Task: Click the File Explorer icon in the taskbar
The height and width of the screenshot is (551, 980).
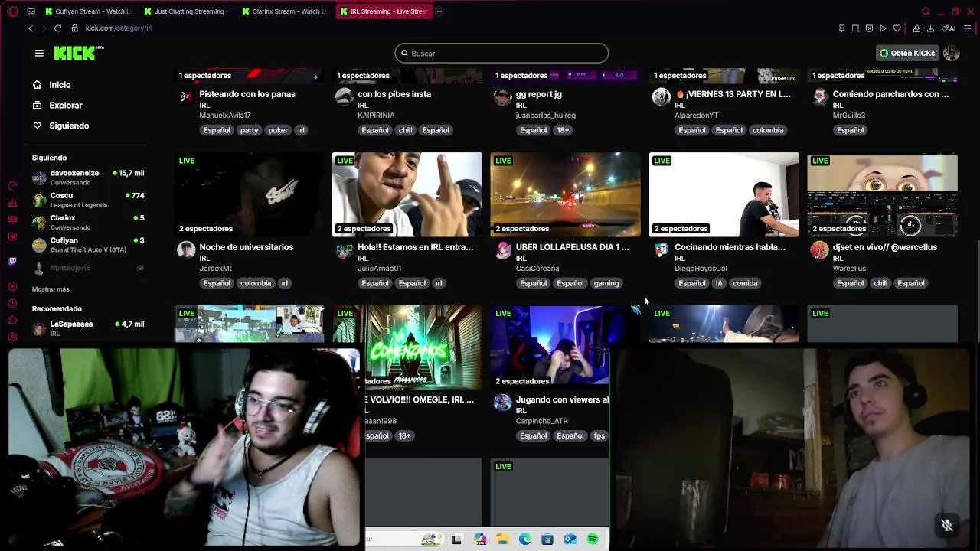Action: pos(502,540)
